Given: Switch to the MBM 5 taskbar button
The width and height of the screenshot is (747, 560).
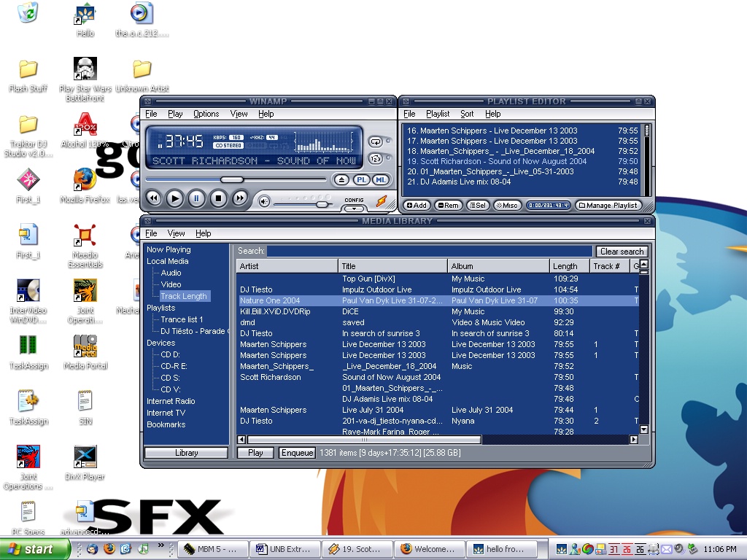Looking at the screenshot, I should [x=213, y=549].
